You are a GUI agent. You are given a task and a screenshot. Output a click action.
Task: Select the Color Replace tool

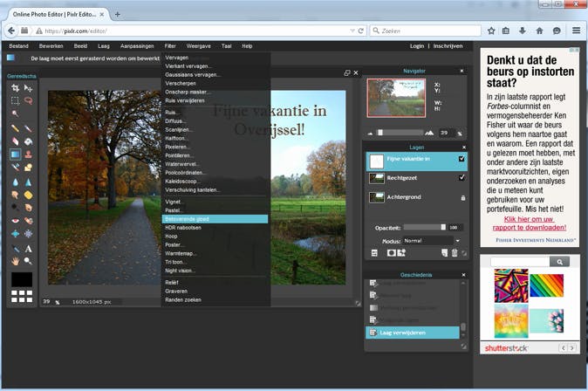(15, 167)
